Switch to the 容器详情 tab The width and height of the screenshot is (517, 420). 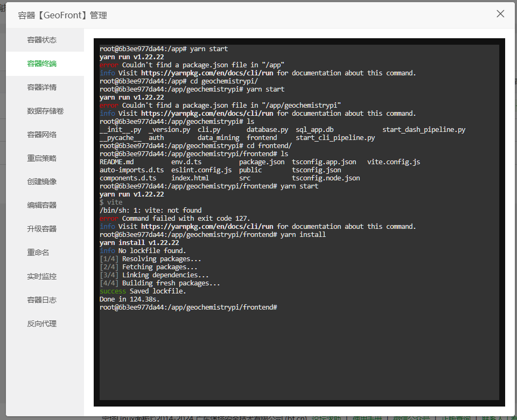45,87
